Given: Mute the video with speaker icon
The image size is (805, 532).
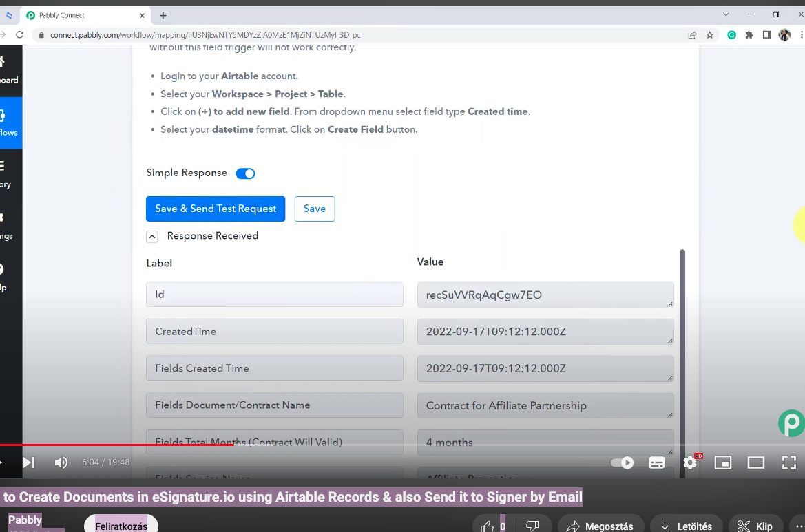Looking at the screenshot, I should [61, 462].
